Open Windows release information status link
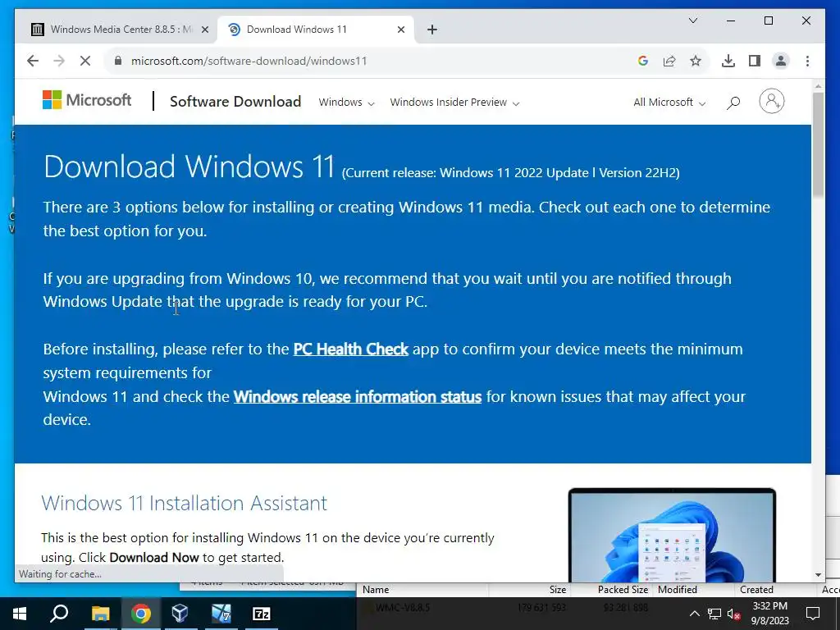 coord(358,397)
